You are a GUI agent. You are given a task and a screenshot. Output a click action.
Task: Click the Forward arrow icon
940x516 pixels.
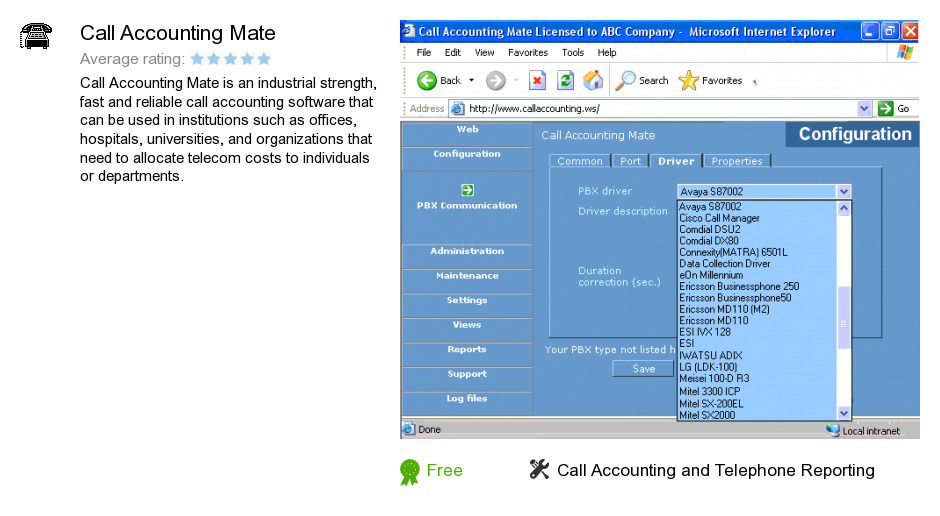[x=496, y=80]
